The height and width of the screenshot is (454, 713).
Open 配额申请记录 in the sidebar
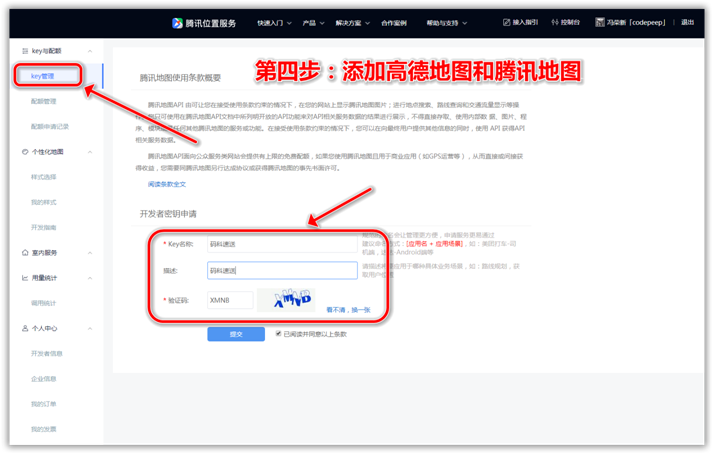50,126
